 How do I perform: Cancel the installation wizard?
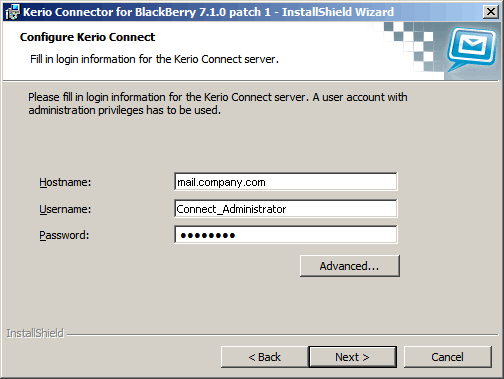point(448,357)
